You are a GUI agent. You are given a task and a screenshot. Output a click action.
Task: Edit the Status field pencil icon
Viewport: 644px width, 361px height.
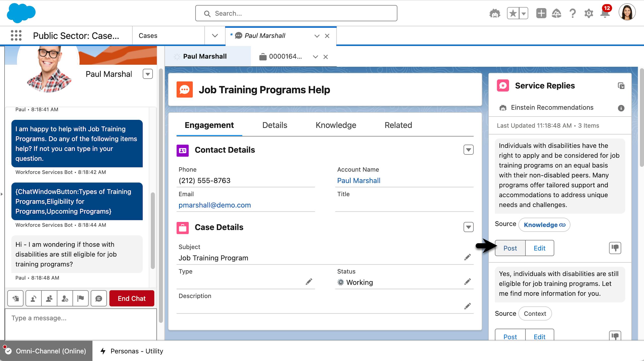tap(467, 282)
